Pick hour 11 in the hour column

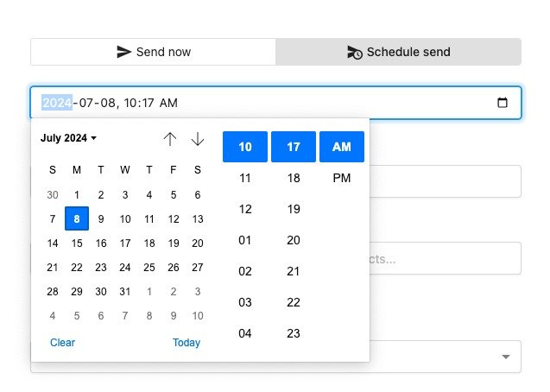[245, 178]
